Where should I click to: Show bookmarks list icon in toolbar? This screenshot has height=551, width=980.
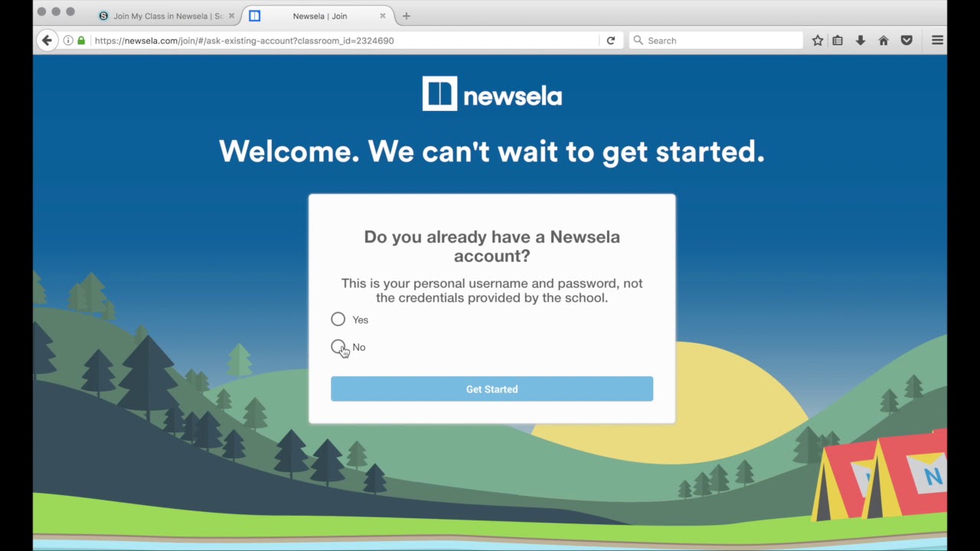pos(838,41)
